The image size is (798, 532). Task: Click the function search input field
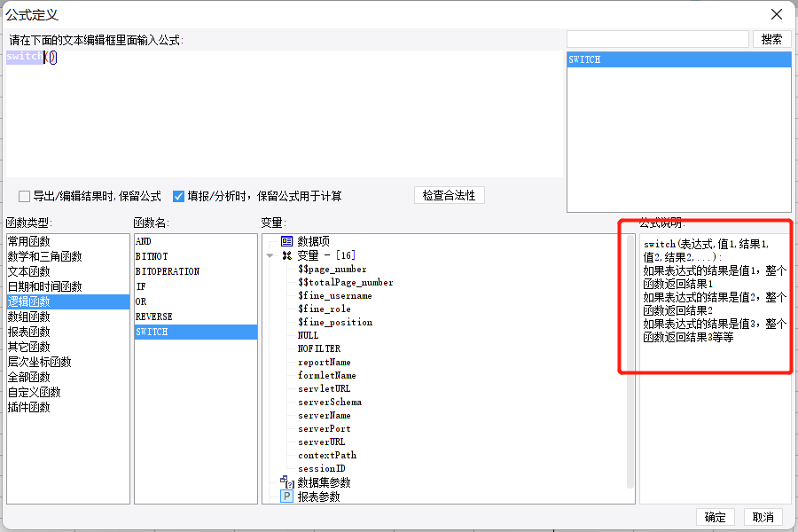[658, 39]
